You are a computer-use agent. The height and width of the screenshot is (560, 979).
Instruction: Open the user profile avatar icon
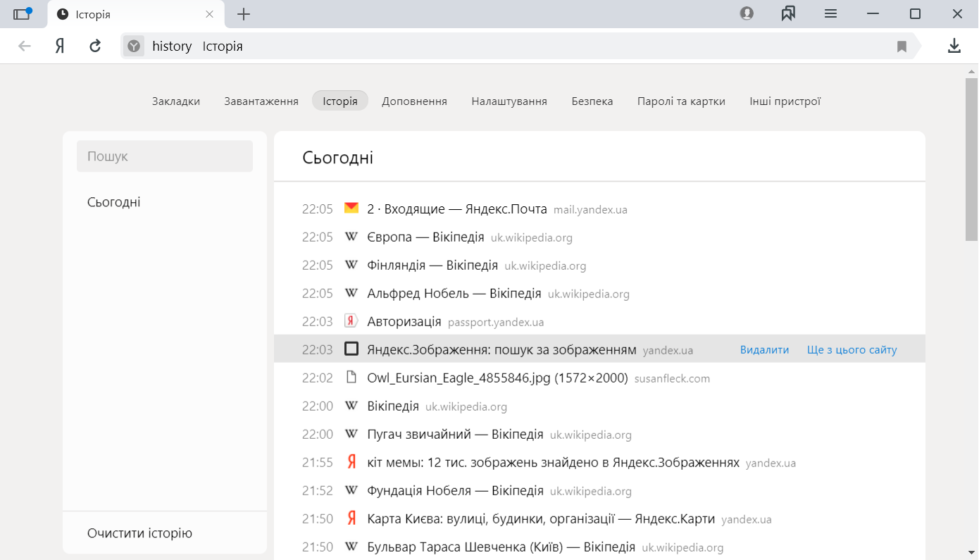747,13
